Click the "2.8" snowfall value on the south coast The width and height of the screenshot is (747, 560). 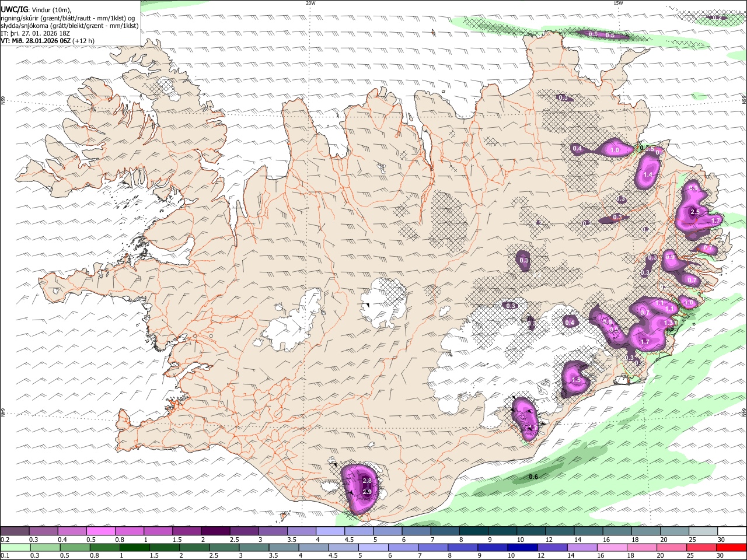point(367,481)
